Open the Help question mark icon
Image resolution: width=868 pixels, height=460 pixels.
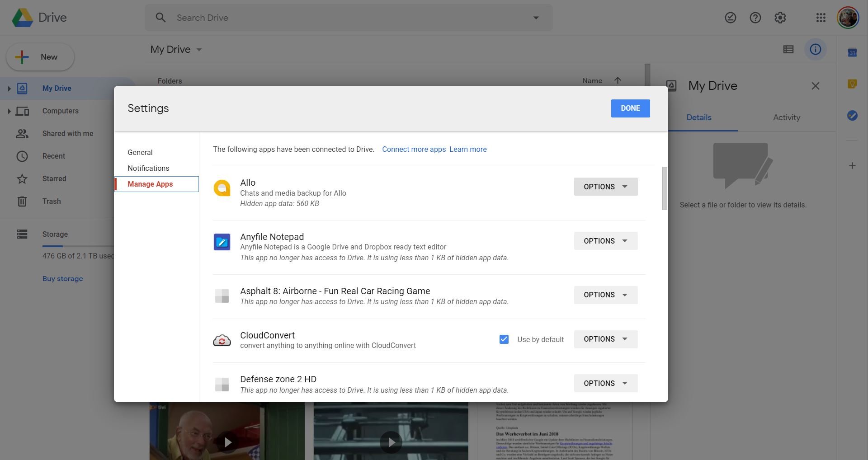(755, 18)
